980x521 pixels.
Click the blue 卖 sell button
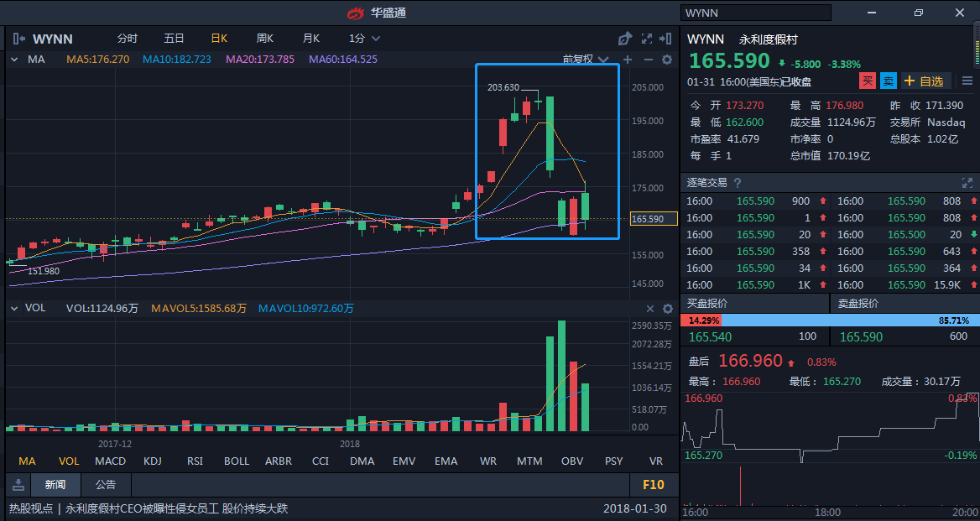pyautogui.click(x=888, y=81)
